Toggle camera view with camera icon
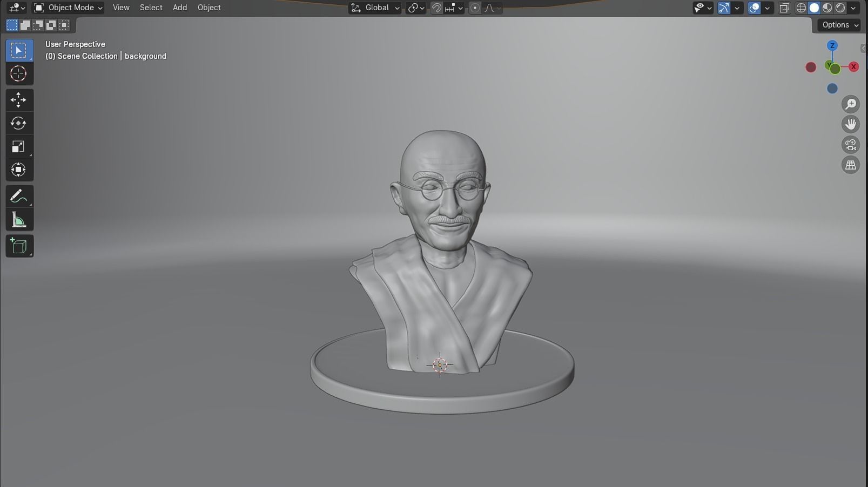Viewport: 868px width, 487px height. coord(851,145)
